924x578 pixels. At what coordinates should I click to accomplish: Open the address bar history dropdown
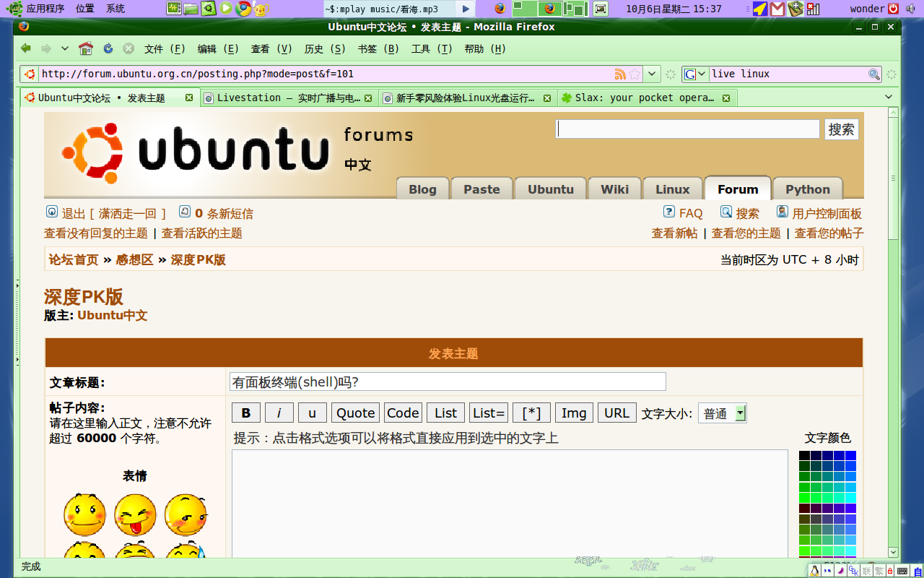[x=652, y=74]
